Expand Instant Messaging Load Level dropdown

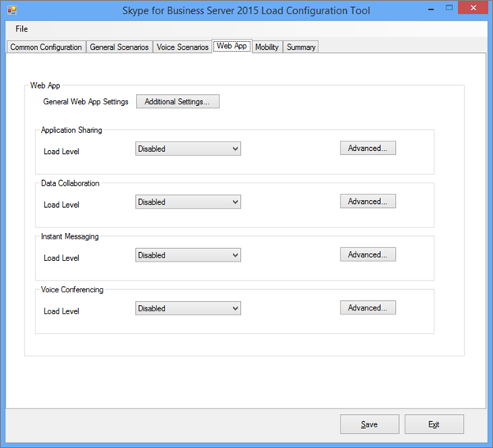(x=188, y=255)
